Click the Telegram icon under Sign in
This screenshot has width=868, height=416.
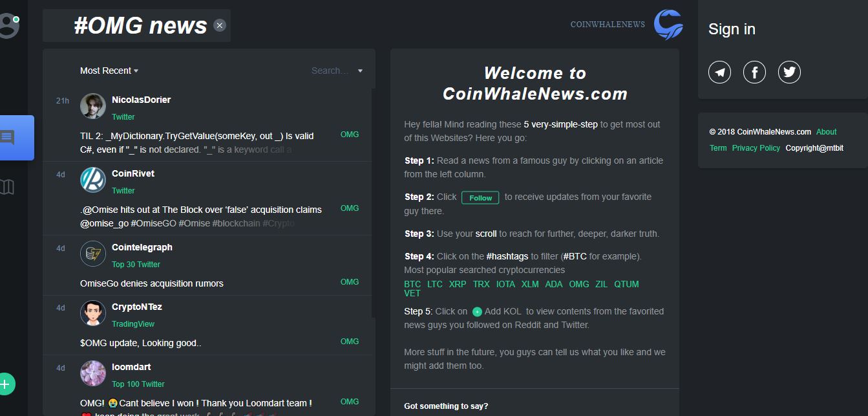pos(719,72)
